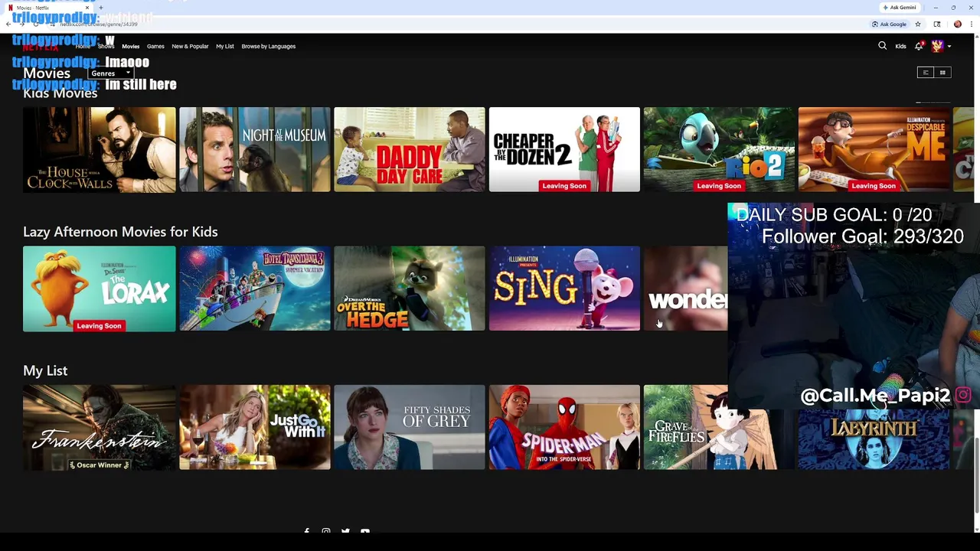This screenshot has height=551, width=980.
Task: Open The Lorax movie tile
Action: point(99,289)
